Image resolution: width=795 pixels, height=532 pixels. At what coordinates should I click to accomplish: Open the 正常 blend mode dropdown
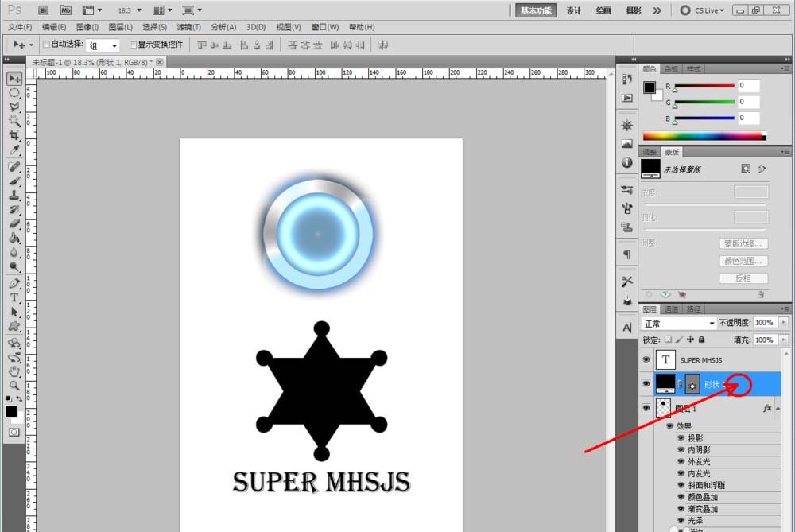(x=679, y=323)
